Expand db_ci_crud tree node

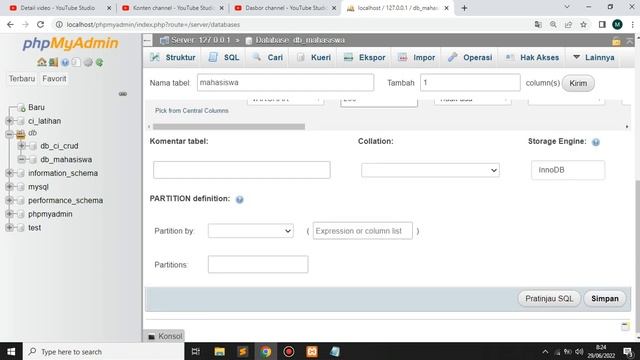tap(21, 146)
